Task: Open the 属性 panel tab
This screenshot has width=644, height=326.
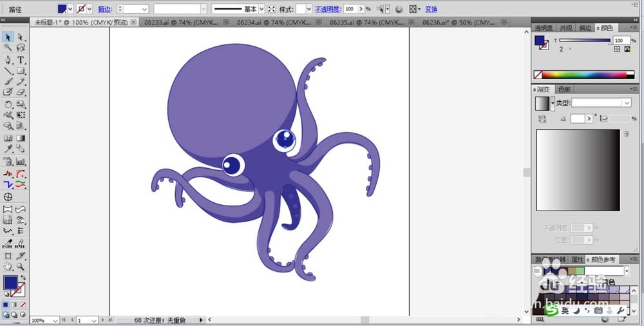Action: coord(577,260)
